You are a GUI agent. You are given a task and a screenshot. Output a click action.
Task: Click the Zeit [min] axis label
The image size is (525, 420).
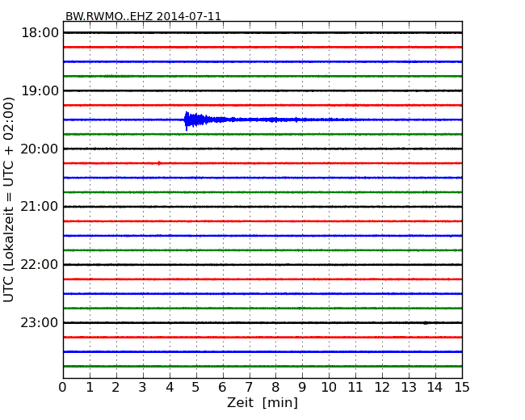pos(262,402)
